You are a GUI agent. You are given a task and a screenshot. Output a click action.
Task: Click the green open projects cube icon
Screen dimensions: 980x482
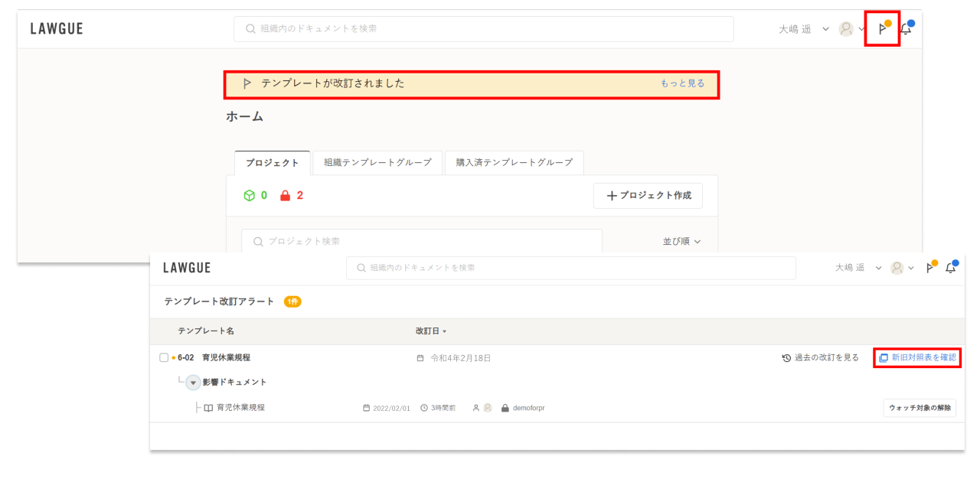coord(249,195)
